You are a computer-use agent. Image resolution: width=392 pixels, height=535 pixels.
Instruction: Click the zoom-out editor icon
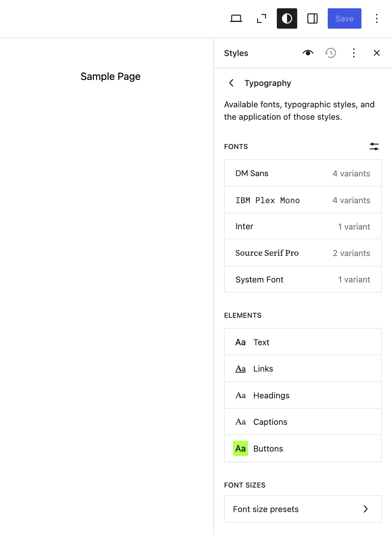[262, 18]
